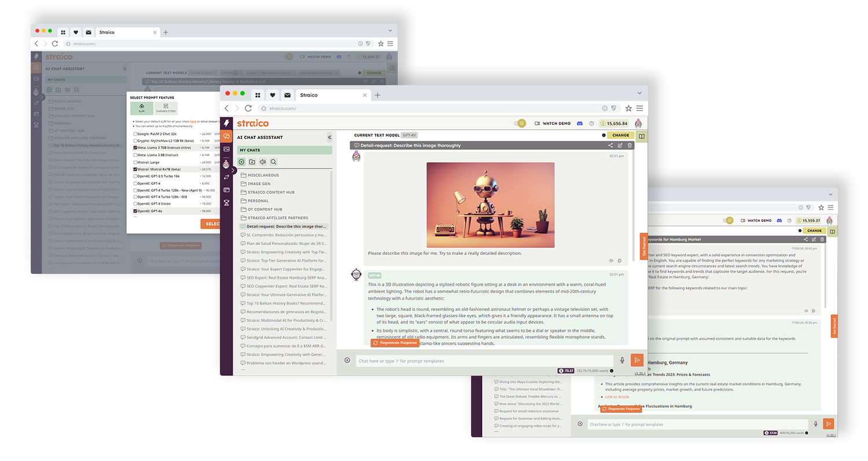Collapse AI Chat Assistant panel in middle window
Screen dimensions: 868x461
[x=329, y=137]
